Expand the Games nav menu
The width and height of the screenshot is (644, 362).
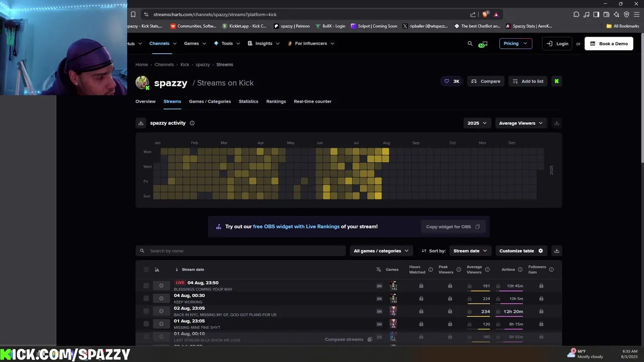click(195, 44)
